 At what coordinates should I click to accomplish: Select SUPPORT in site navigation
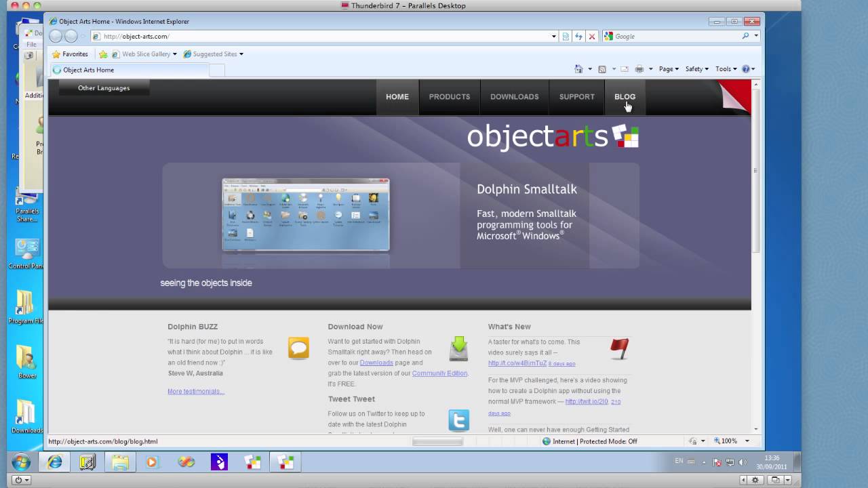coord(577,97)
